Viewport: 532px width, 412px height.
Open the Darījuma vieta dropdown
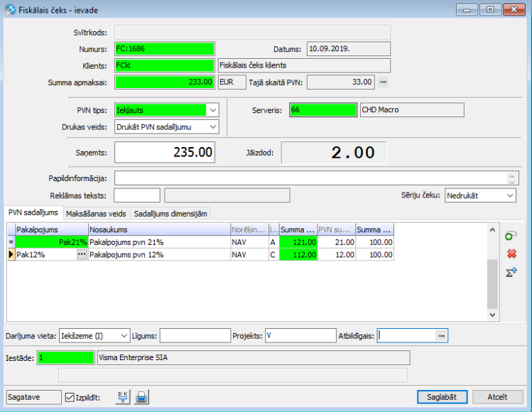124,336
